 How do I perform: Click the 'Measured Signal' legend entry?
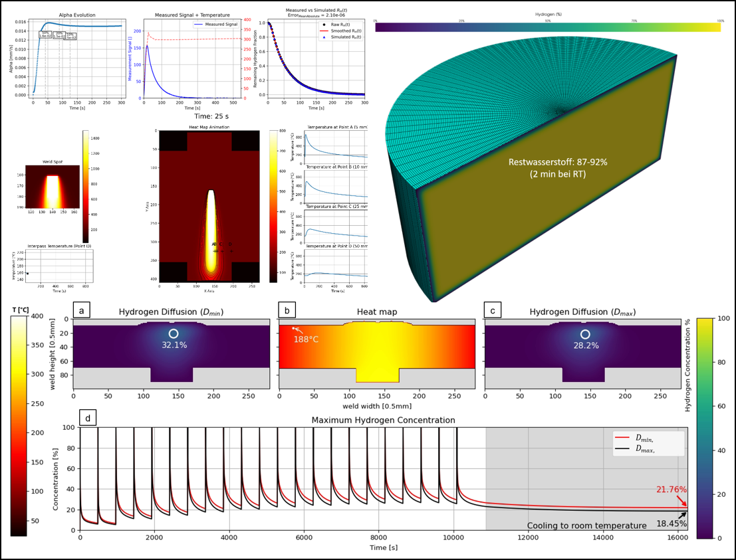[x=215, y=25]
